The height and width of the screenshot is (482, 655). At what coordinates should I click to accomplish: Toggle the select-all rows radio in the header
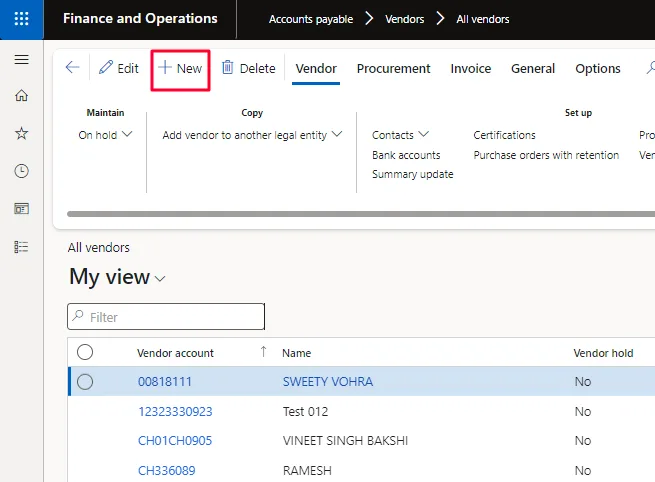[85, 352]
